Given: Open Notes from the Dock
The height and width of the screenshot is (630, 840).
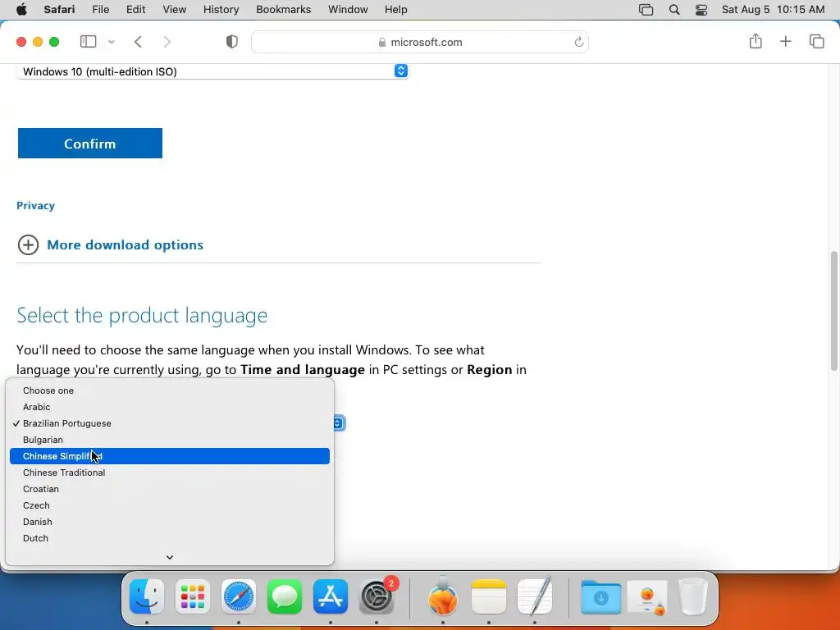Looking at the screenshot, I should (x=489, y=596).
